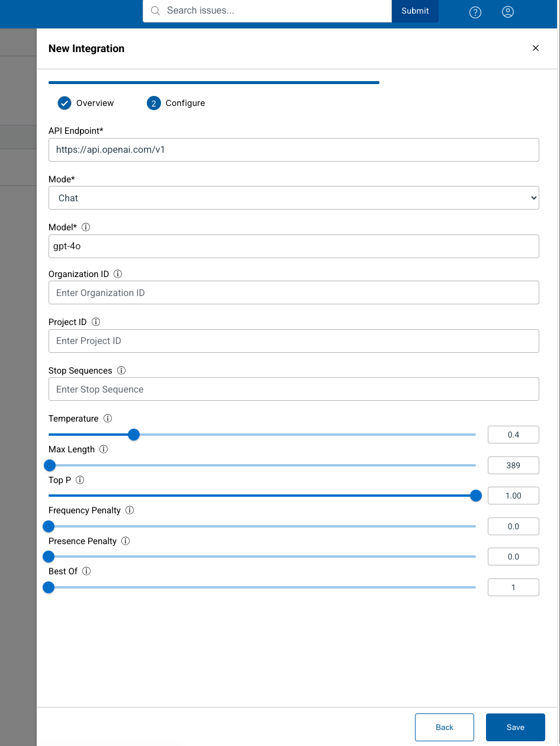Click the Temperature info icon
The width and height of the screenshot is (560, 746).
[x=108, y=419]
